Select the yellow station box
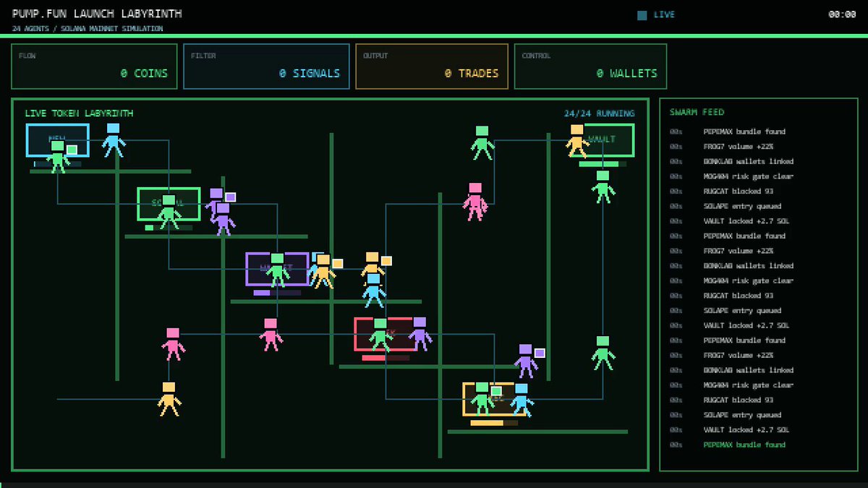 point(494,399)
